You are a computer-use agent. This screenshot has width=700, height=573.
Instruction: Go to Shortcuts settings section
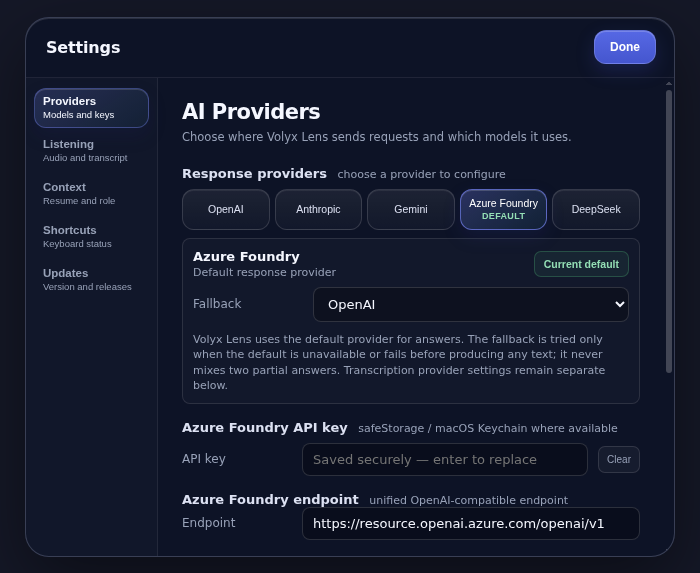click(x=92, y=237)
